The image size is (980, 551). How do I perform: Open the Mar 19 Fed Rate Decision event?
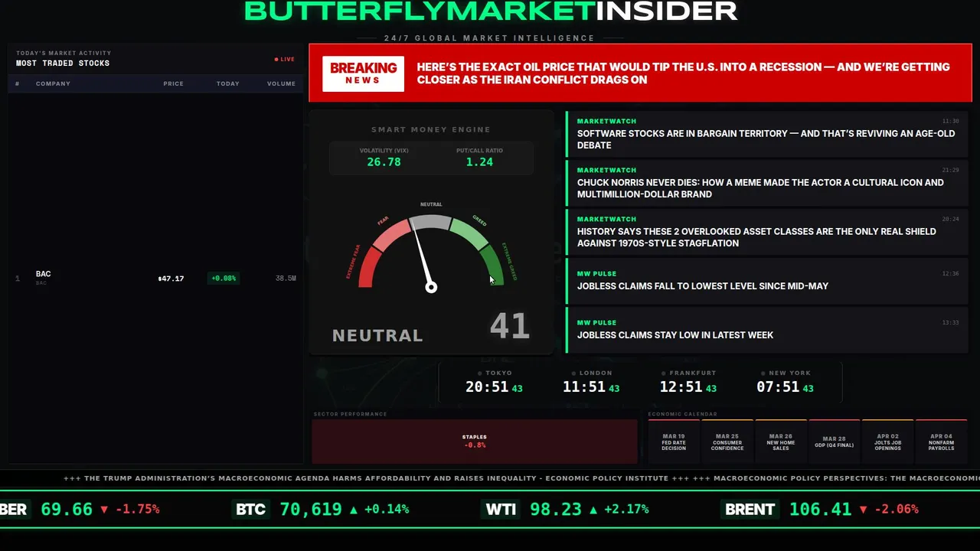674,441
